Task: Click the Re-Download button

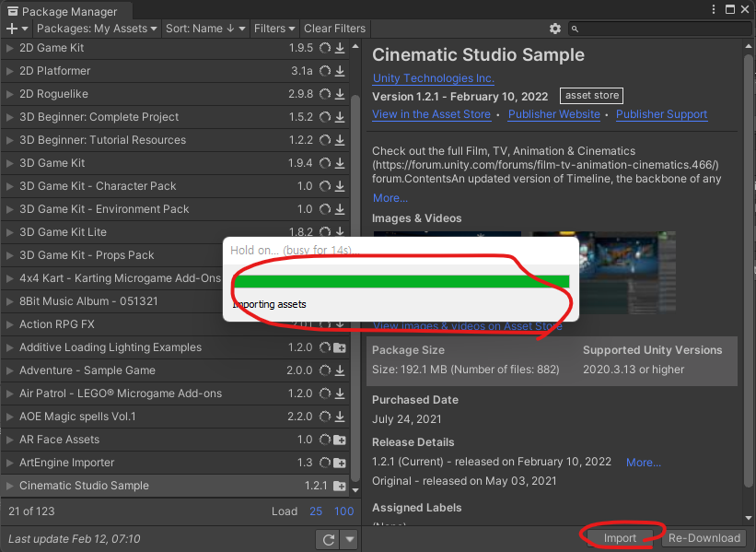Action: click(704, 538)
